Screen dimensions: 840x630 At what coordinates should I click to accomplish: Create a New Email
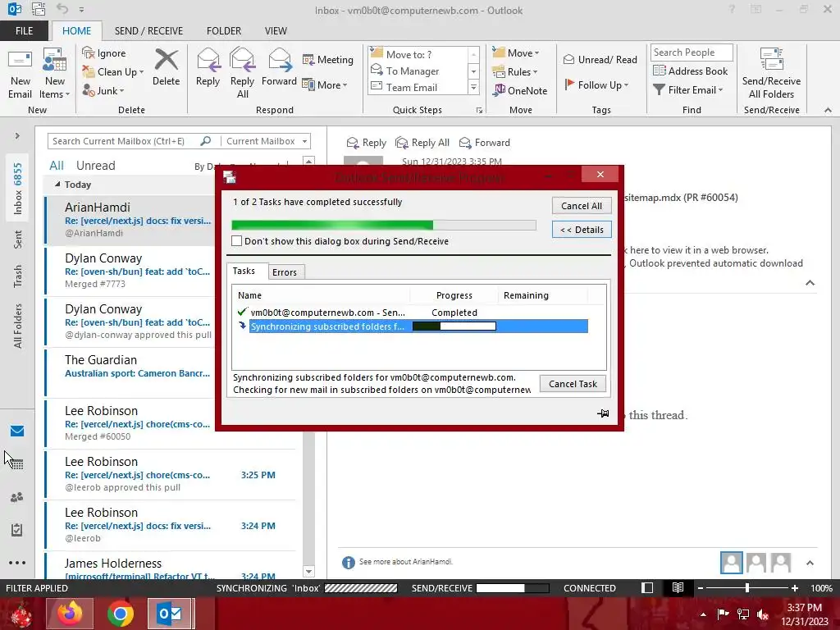pyautogui.click(x=20, y=75)
